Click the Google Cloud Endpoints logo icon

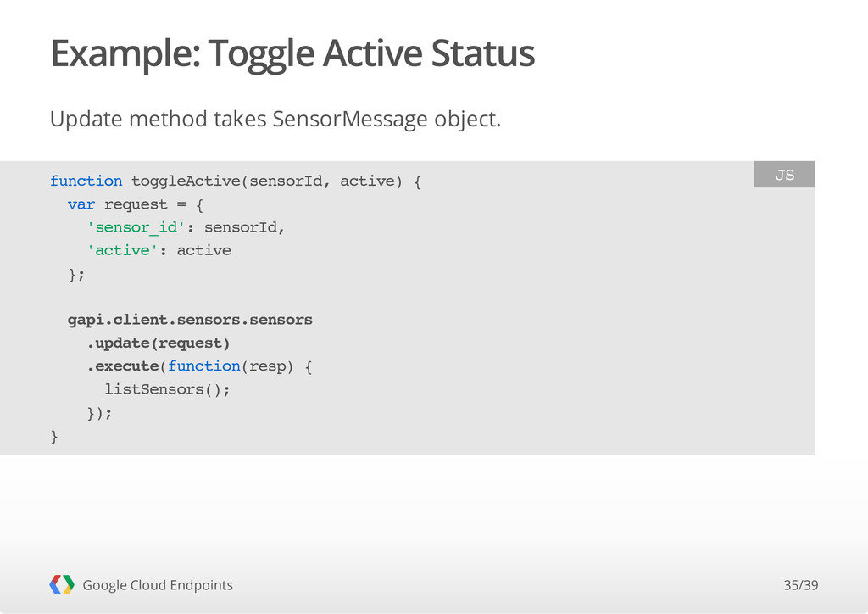pos(61,584)
